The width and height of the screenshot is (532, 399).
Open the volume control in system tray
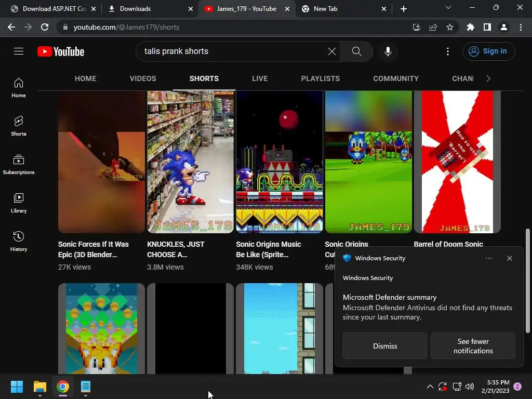coord(470,387)
